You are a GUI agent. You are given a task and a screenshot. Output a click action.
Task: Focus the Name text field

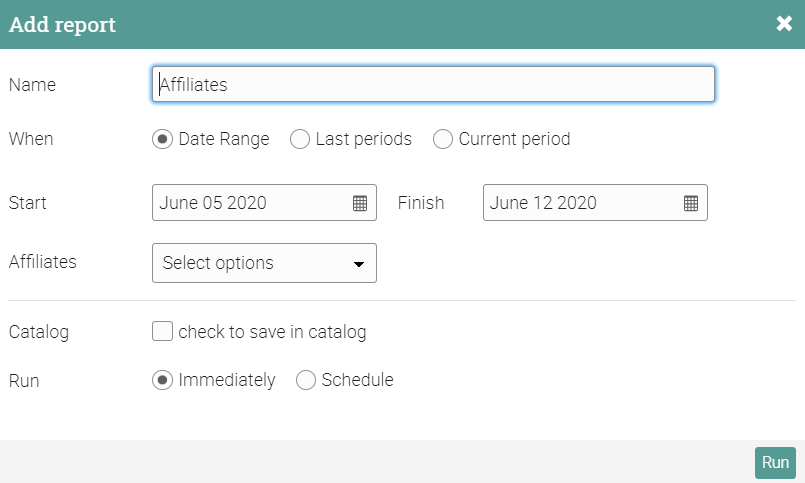tap(433, 85)
